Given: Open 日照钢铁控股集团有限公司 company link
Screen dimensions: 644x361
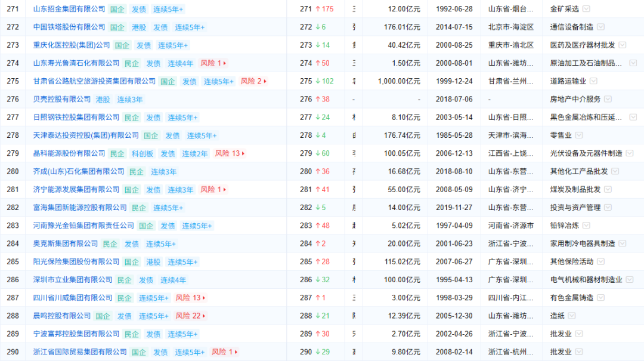Looking at the screenshot, I should pyautogui.click(x=76, y=117).
